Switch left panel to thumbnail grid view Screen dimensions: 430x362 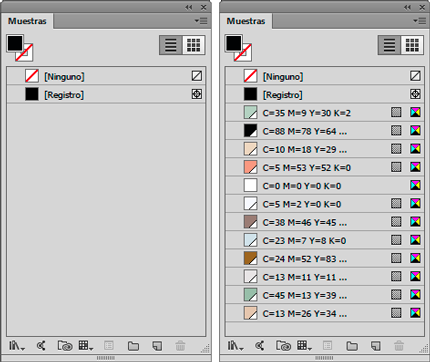(x=193, y=45)
